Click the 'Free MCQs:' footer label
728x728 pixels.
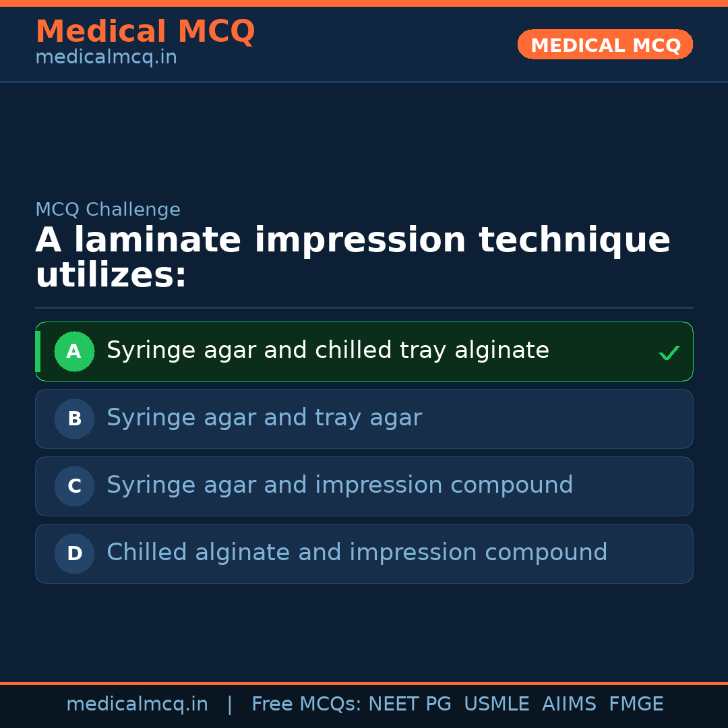click(307, 704)
